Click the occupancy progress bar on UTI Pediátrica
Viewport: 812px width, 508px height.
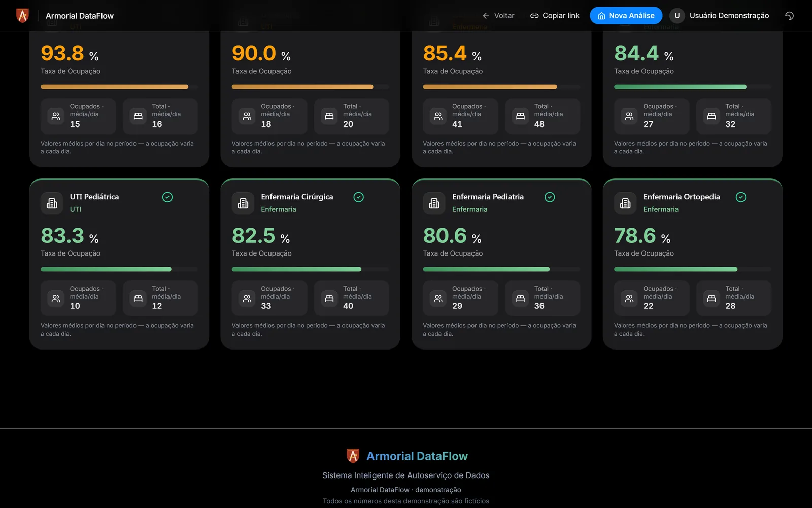pos(119,269)
